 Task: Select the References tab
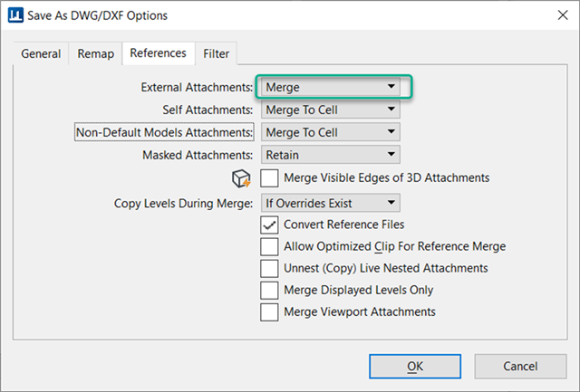159,53
